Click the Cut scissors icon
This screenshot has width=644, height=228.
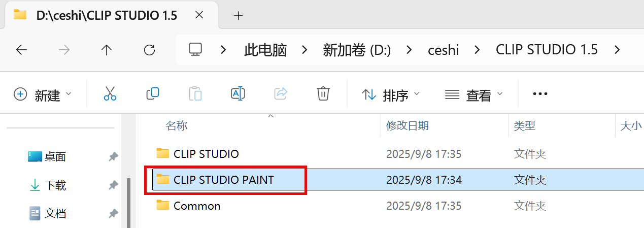click(110, 94)
